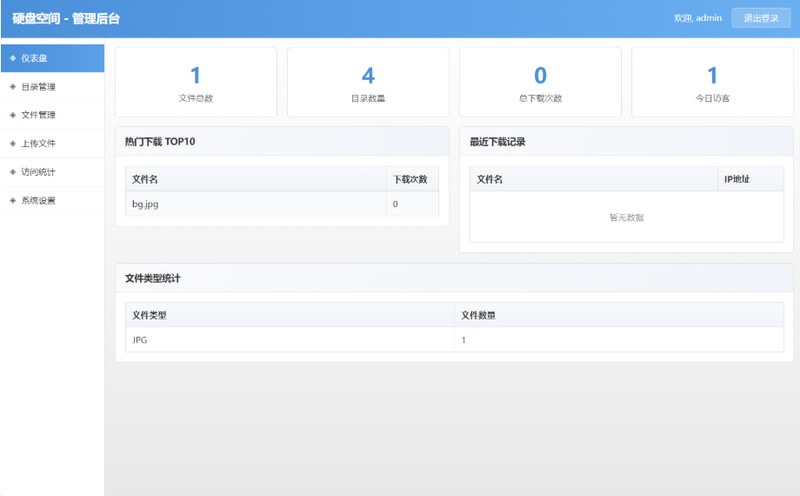Click the bg.jpg row in 热门下载
800x496 pixels.
[x=255, y=204]
